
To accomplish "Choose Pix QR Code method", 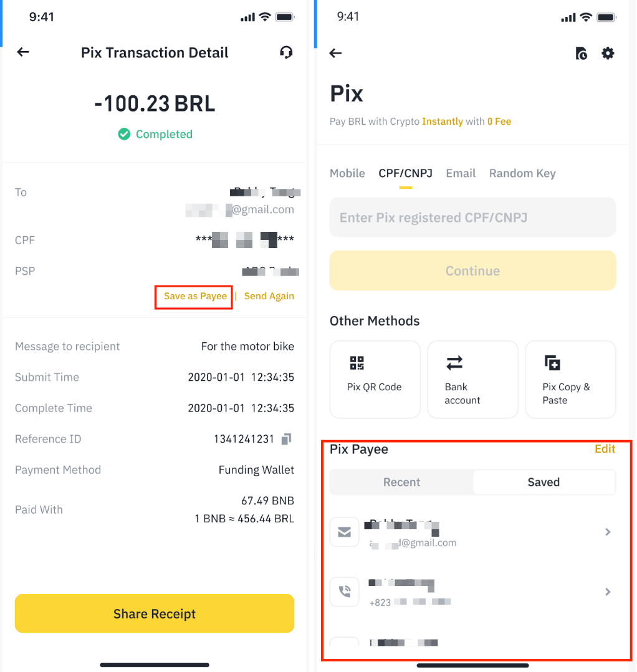I will point(375,379).
